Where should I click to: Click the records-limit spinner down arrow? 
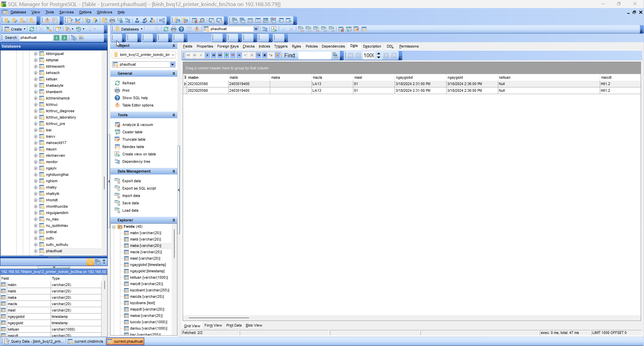[x=379, y=57]
